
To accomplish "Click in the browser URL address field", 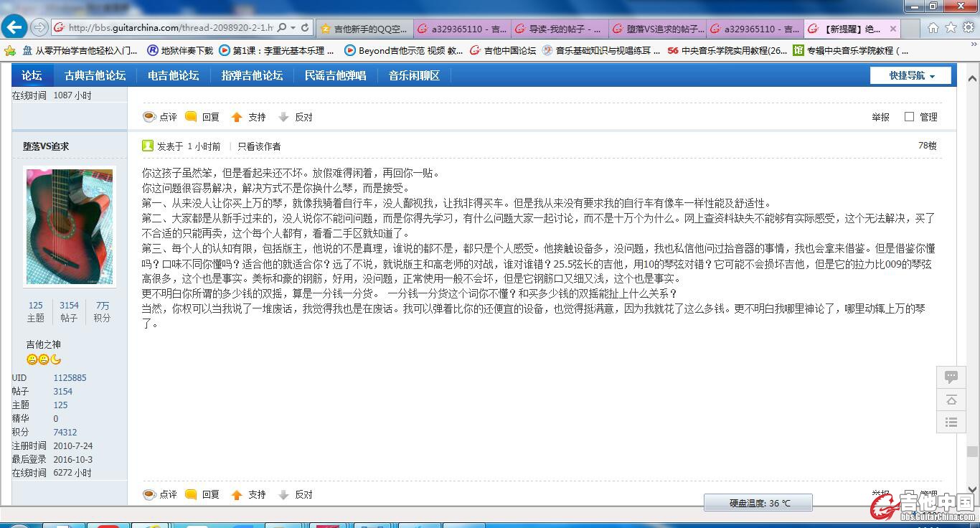I will 170,28.
